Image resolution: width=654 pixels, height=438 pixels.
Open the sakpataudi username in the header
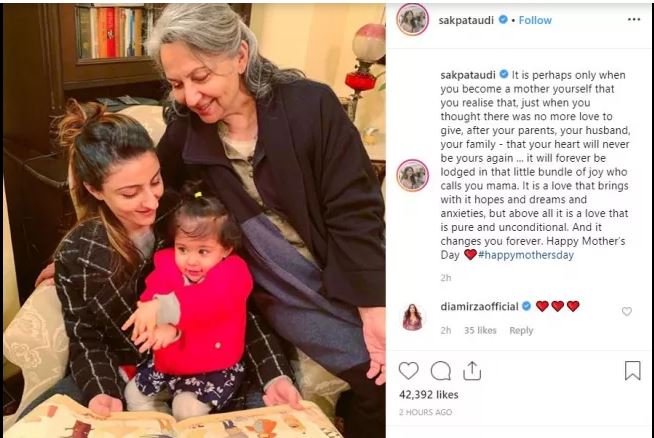click(x=466, y=20)
